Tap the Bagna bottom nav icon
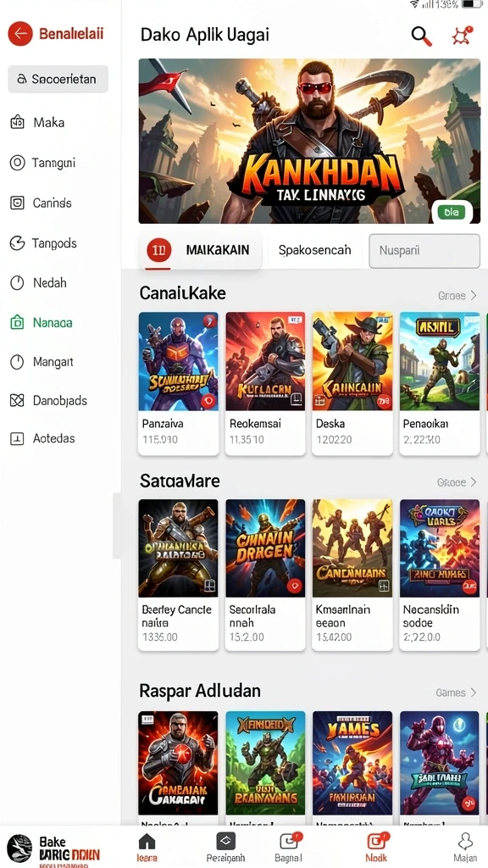This screenshot has width=488, height=868. point(289,842)
